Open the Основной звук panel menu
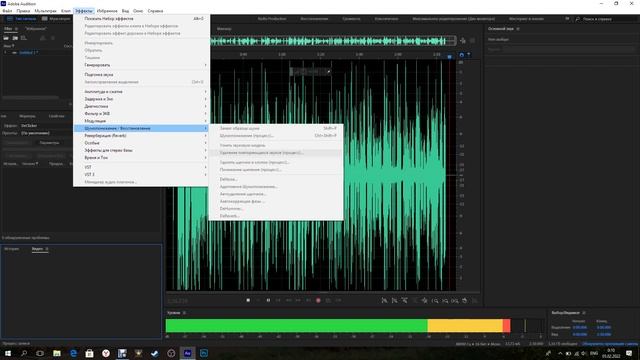This screenshot has width=640, height=360. (x=518, y=29)
